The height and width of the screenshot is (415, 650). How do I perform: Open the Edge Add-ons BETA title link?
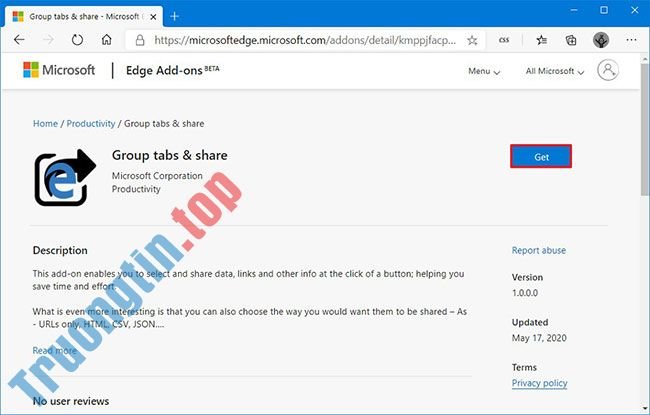[x=172, y=70]
